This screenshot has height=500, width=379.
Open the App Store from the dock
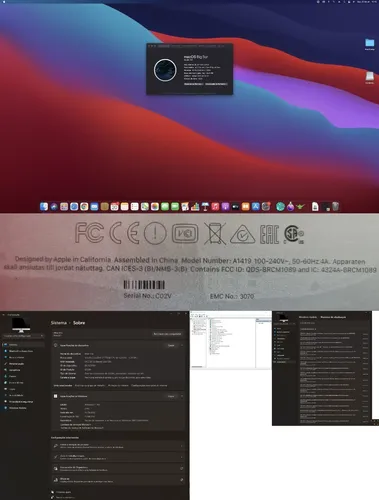pyautogui.click(x=256, y=207)
